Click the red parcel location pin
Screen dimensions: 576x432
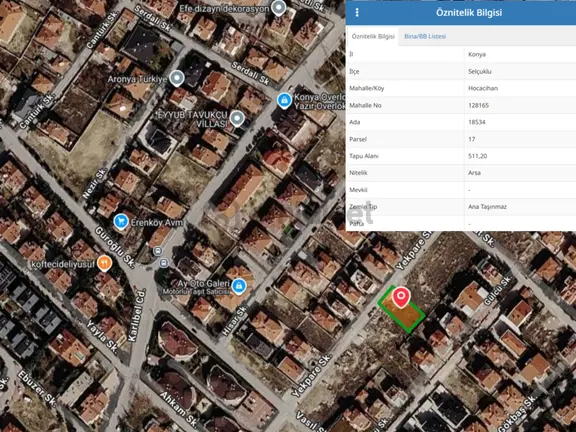click(401, 297)
